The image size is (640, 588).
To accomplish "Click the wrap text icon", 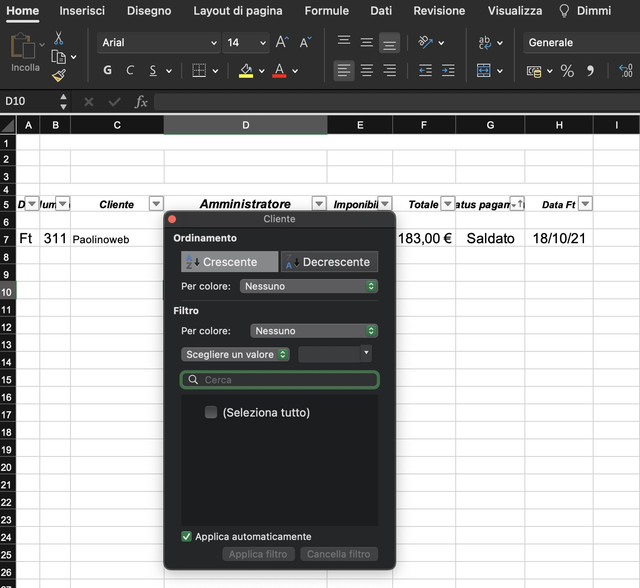I will coord(484,42).
